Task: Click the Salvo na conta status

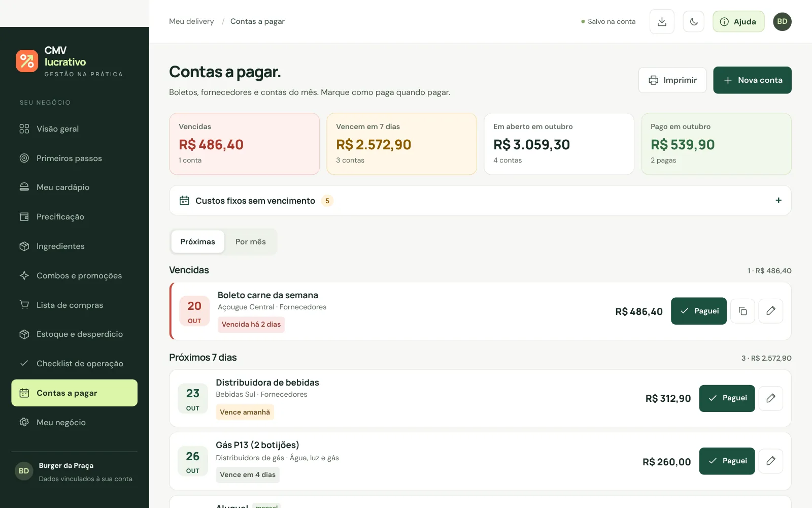Action: pyautogui.click(x=608, y=21)
